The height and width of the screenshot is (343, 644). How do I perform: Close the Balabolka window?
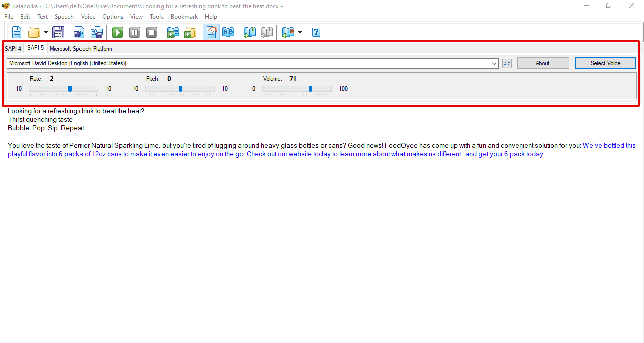pos(632,6)
